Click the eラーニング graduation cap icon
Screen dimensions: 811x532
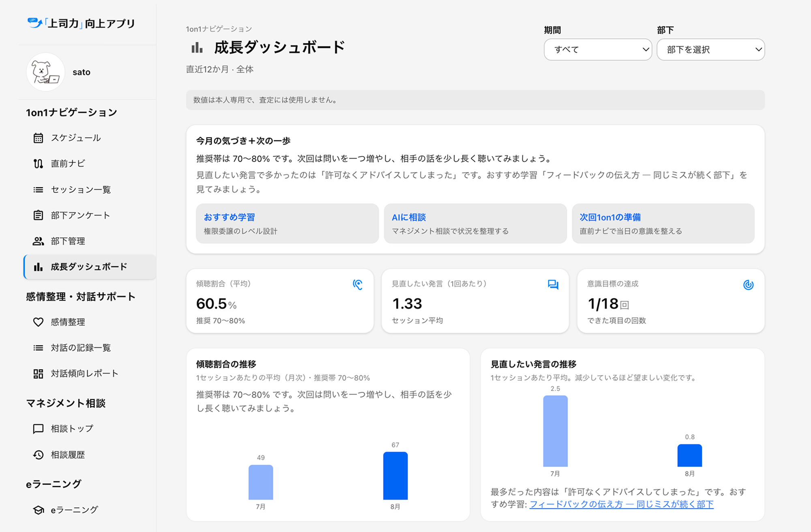[x=38, y=510]
